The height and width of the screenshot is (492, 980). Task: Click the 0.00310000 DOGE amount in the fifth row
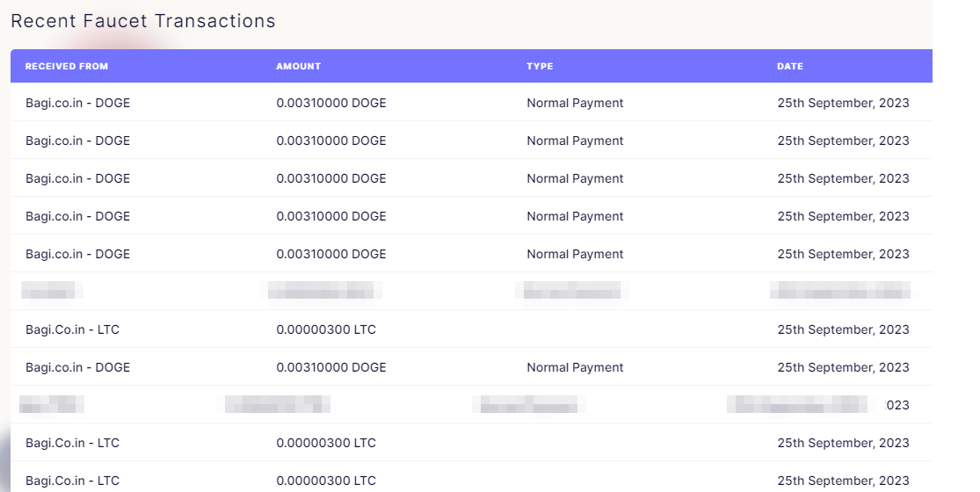pos(331,254)
